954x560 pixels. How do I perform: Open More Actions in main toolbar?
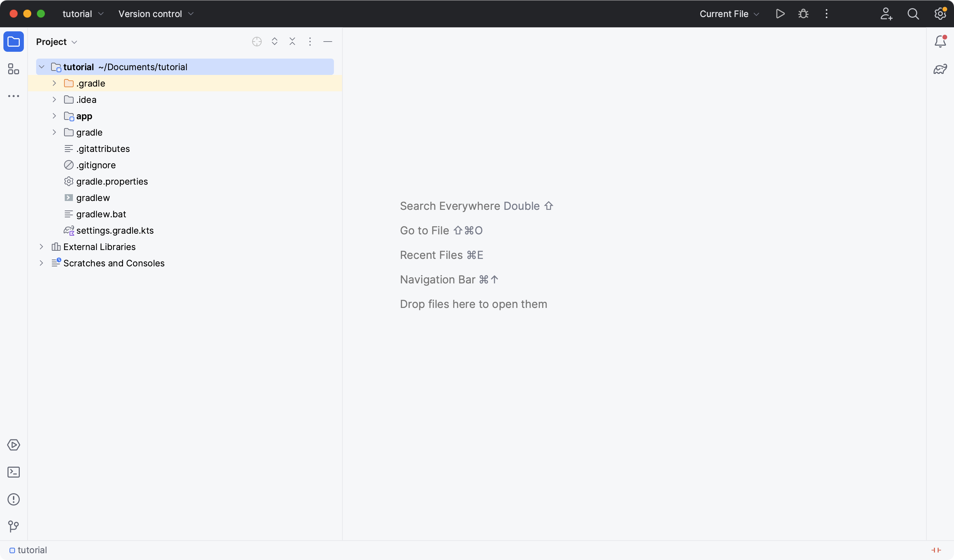coord(827,14)
